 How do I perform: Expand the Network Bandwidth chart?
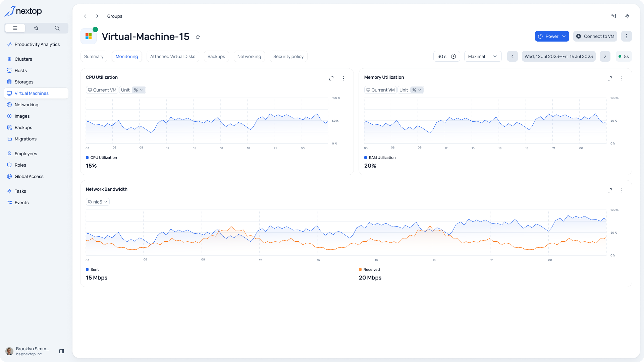point(610,190)
